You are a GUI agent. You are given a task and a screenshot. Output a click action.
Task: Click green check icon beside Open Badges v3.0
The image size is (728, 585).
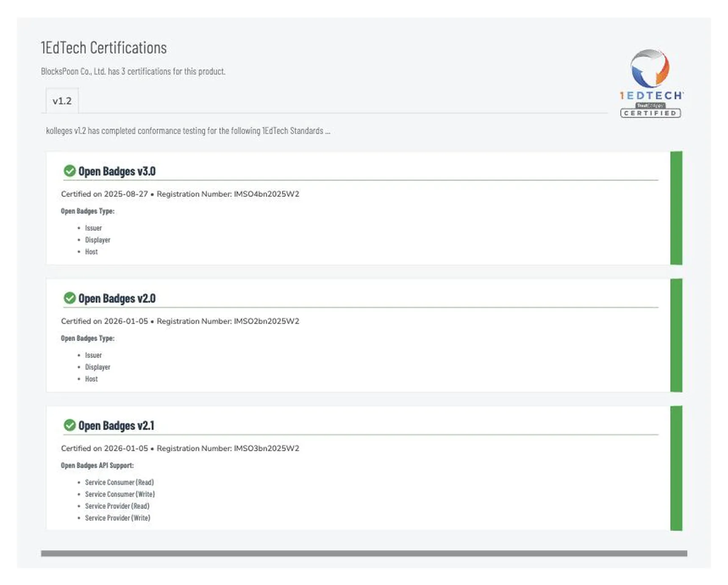coord(69,171)
